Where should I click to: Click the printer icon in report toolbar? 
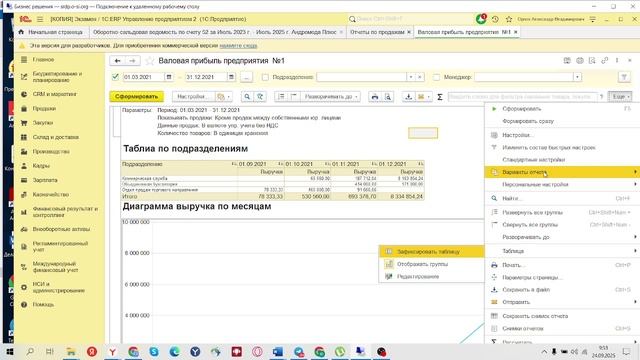375,97
